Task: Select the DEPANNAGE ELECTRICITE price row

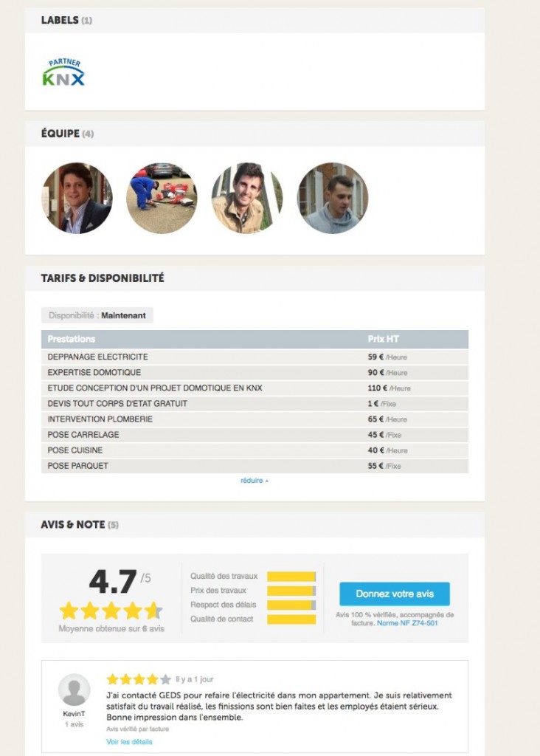Action: point(255,357)
